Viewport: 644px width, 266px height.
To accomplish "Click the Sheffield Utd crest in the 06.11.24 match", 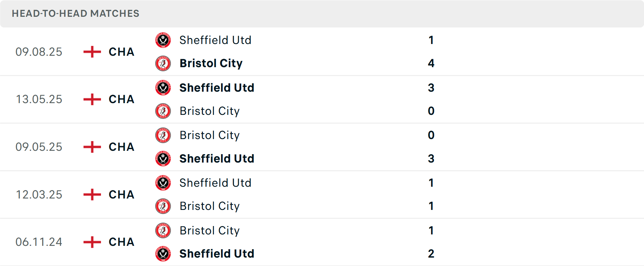I will (x=163, y=254).
